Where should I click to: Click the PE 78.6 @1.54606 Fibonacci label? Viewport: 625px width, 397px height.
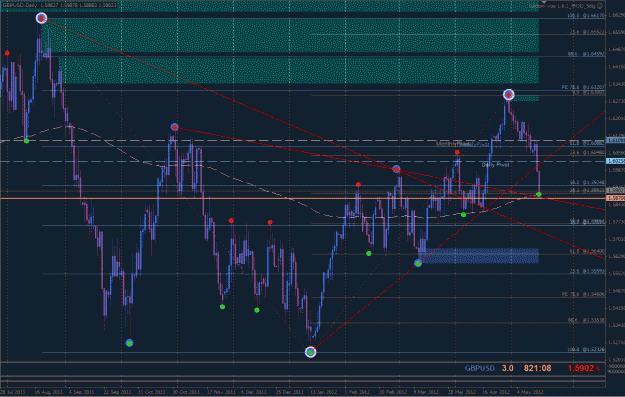(583, 294)
